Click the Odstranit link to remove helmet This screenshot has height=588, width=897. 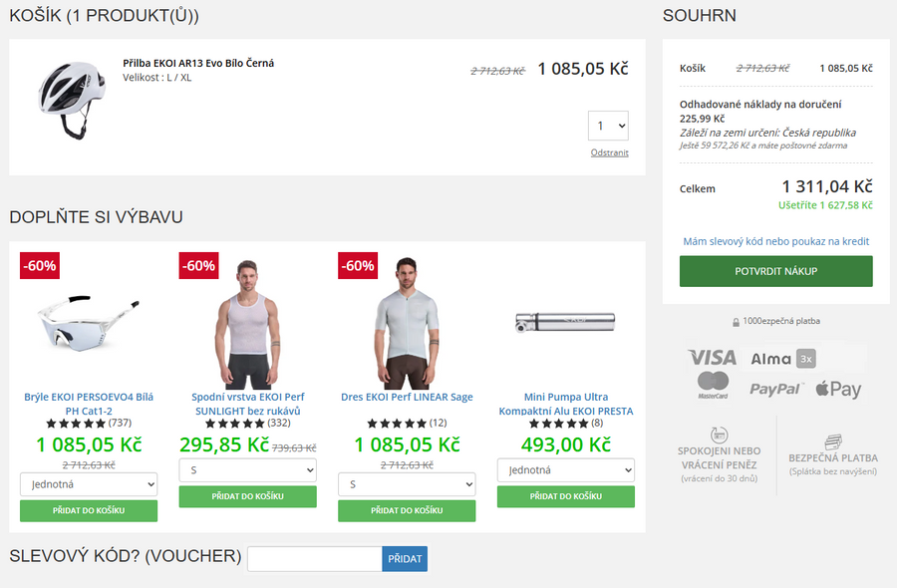pyautogui.click(x=609, y=152)
